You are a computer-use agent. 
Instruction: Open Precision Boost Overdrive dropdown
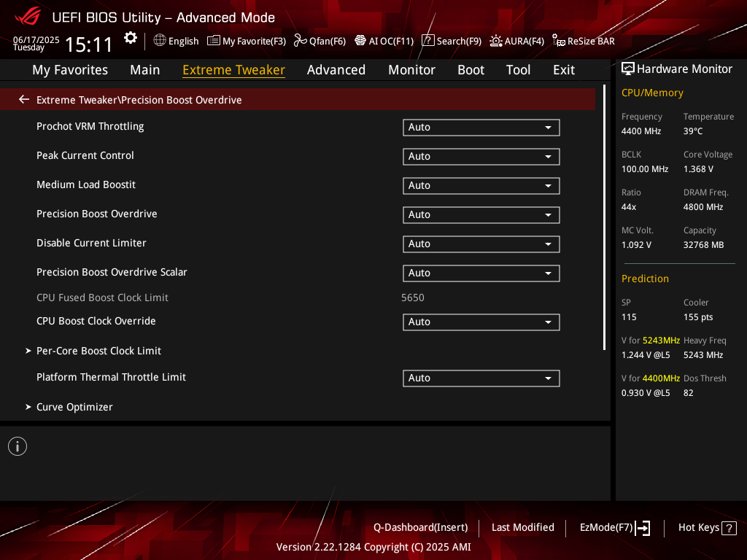pyautogui.click(x=481, y=215)
